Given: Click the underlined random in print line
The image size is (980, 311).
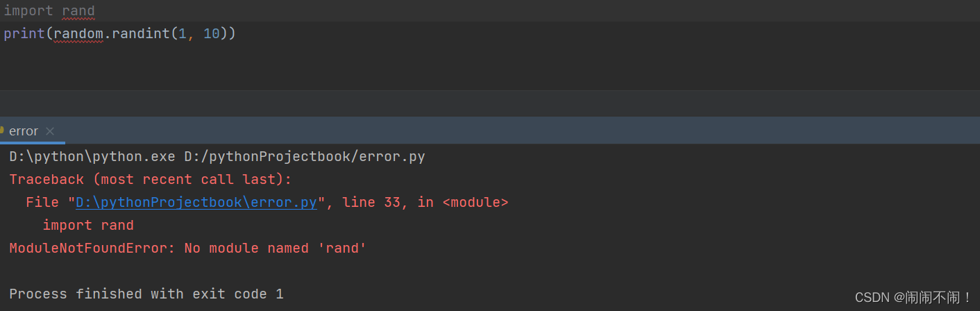Looking at the screenshot, I should [78, 33].
